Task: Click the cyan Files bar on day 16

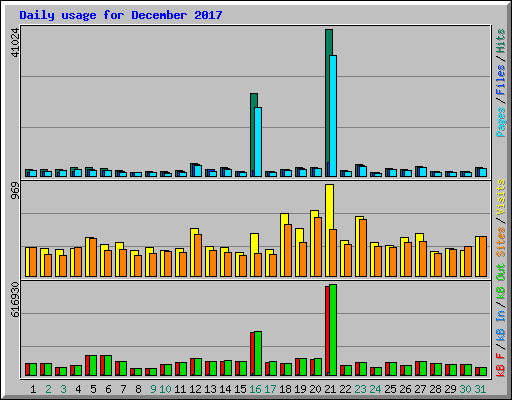Action: [258, 142]
